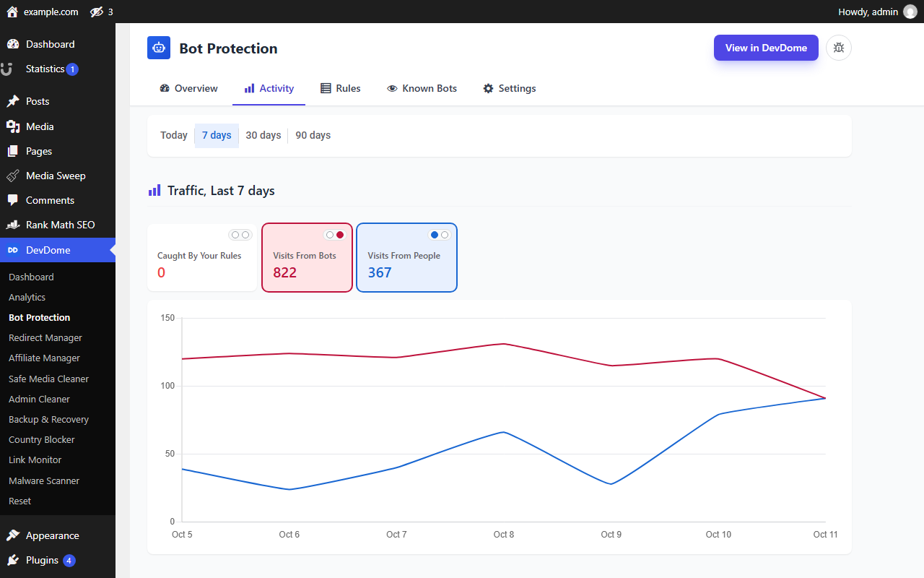Click the home icon beside example.com
924x578 pixels.
pyautogui.click(x=12, y=12)
